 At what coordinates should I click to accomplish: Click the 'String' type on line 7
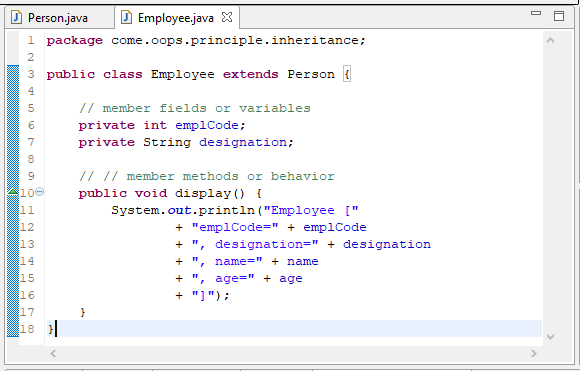click(167, 142)
